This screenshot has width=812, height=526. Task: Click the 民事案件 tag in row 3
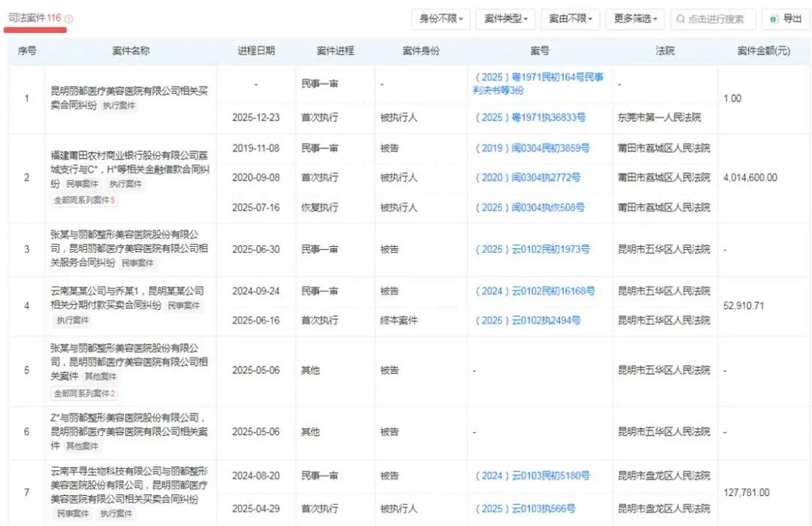[x=138, y=263]
